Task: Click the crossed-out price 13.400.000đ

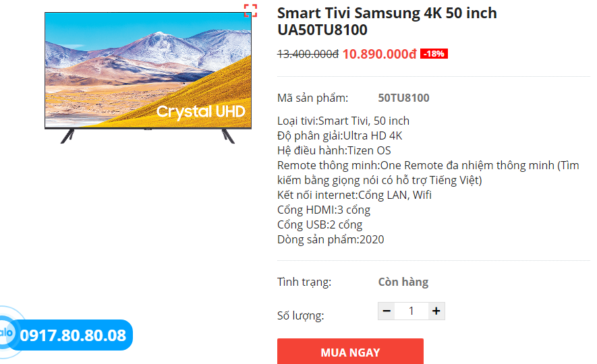Action: [x=308, y=54]
